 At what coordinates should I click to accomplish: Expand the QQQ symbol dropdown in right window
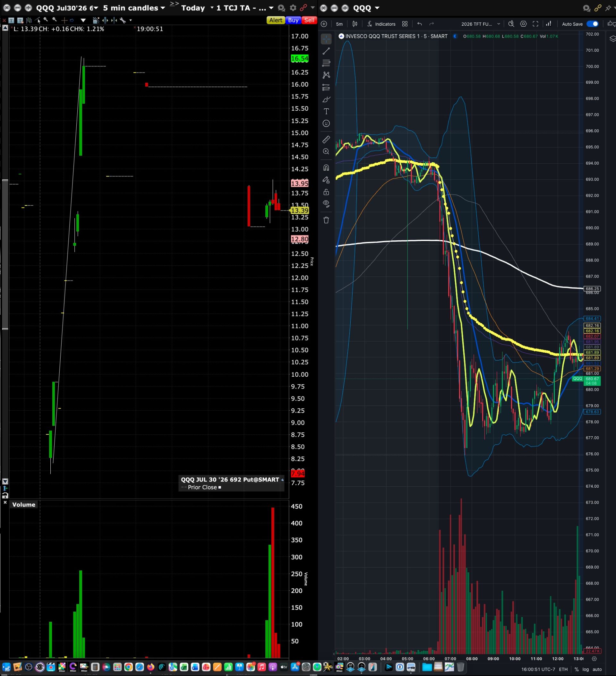tap(377, 8)
